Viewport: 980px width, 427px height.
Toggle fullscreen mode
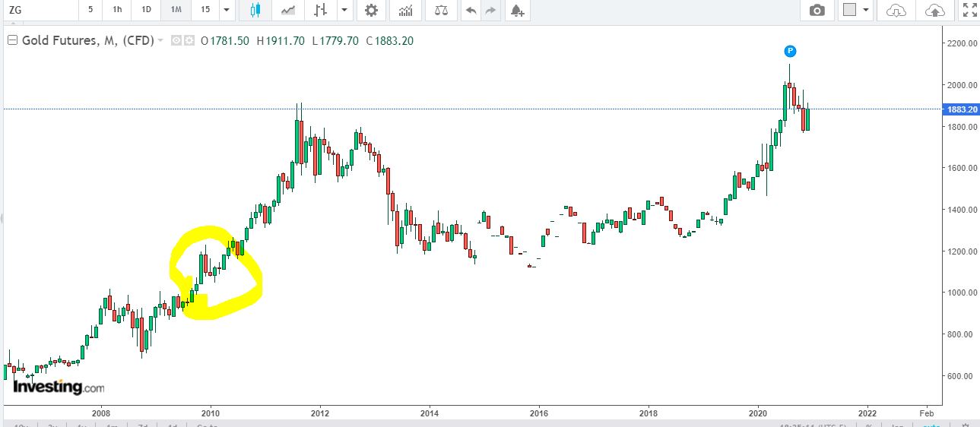point(969,10)
